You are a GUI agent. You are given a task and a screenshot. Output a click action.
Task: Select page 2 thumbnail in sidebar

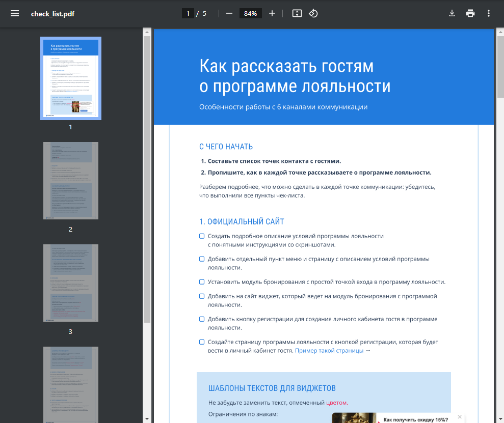click(71, 181)
